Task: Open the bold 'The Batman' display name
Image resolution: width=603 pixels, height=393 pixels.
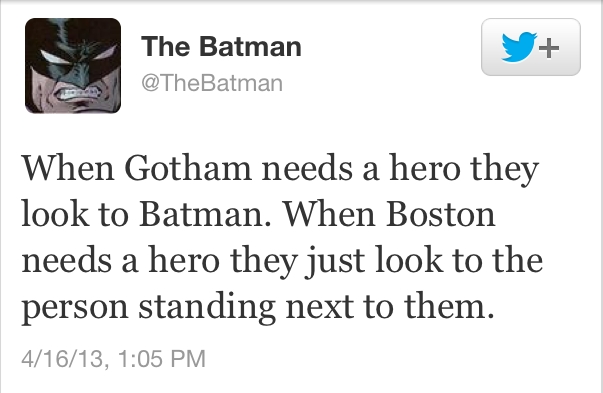Action: 221,47
